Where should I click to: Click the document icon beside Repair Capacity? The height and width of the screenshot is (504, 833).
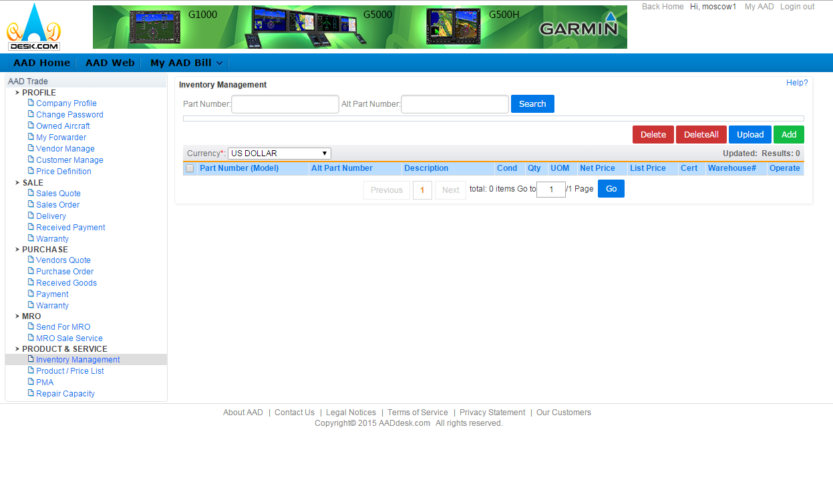point(31,393)
